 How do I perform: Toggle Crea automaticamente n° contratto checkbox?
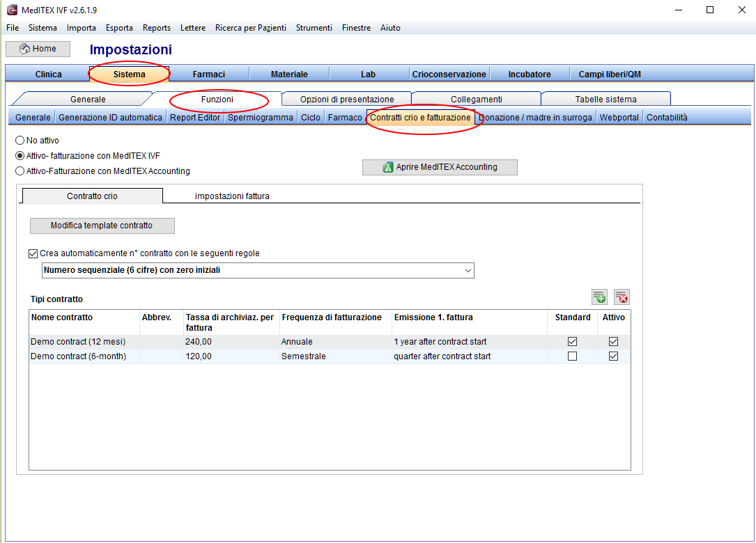coord(33,253)
